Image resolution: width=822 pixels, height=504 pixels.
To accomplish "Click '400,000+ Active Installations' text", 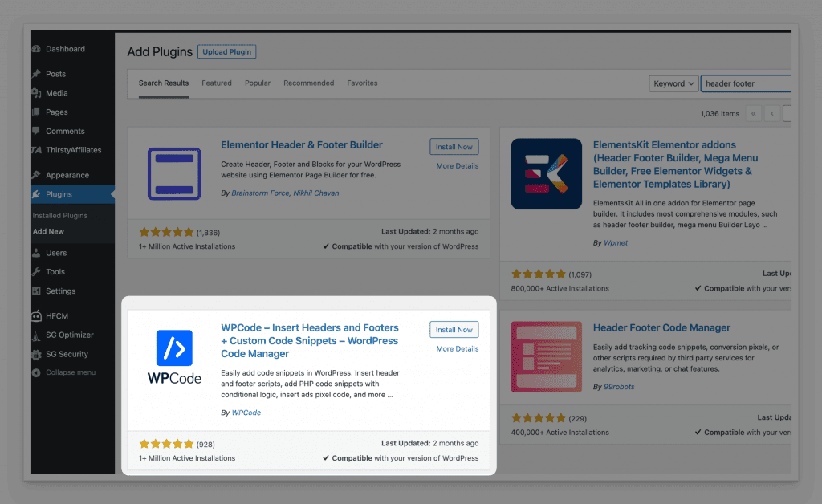I will pyautogui.click(x=560, y=433).
